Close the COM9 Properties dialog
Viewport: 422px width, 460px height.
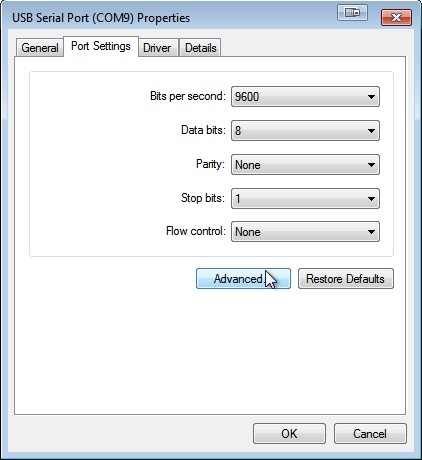[396, 17]
